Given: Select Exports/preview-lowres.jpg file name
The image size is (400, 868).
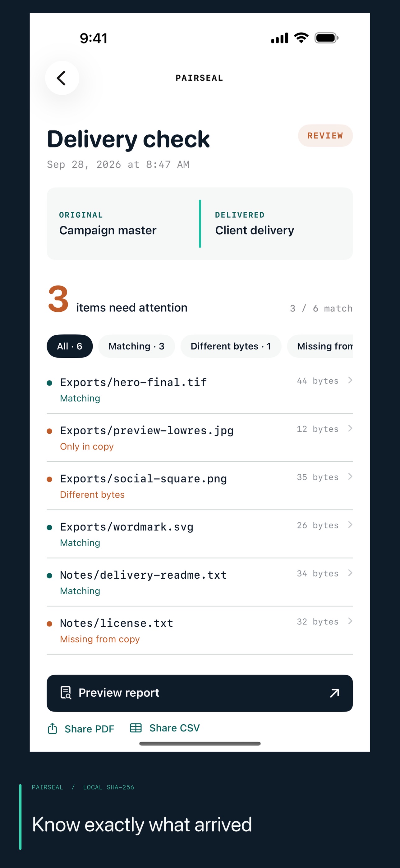Looking at the screenshot, I should [x=147, y=431].
